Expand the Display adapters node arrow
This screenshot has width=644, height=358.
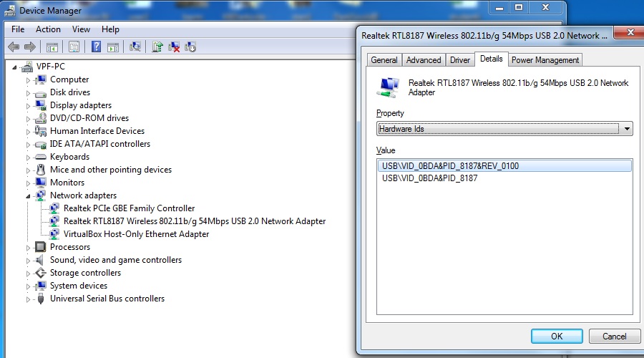point(28,106)
